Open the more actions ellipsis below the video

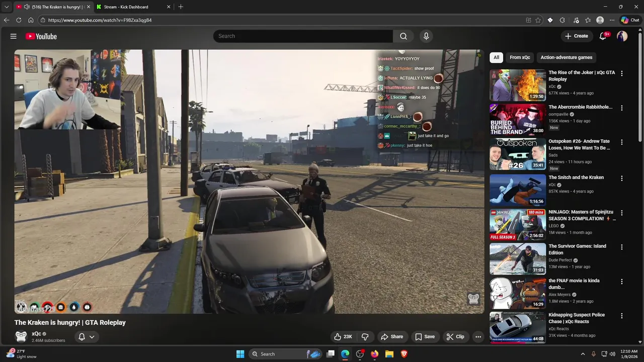(x=478, y=337)
